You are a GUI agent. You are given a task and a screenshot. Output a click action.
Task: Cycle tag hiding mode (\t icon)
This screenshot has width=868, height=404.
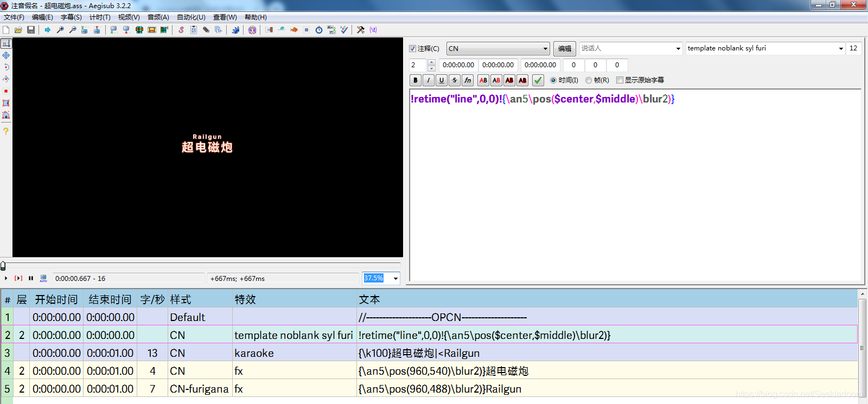tap(373, 30)
